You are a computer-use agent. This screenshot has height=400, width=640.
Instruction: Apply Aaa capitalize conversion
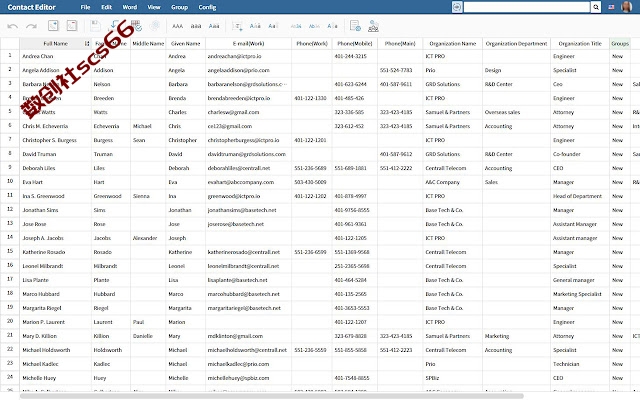coord(214,26)
